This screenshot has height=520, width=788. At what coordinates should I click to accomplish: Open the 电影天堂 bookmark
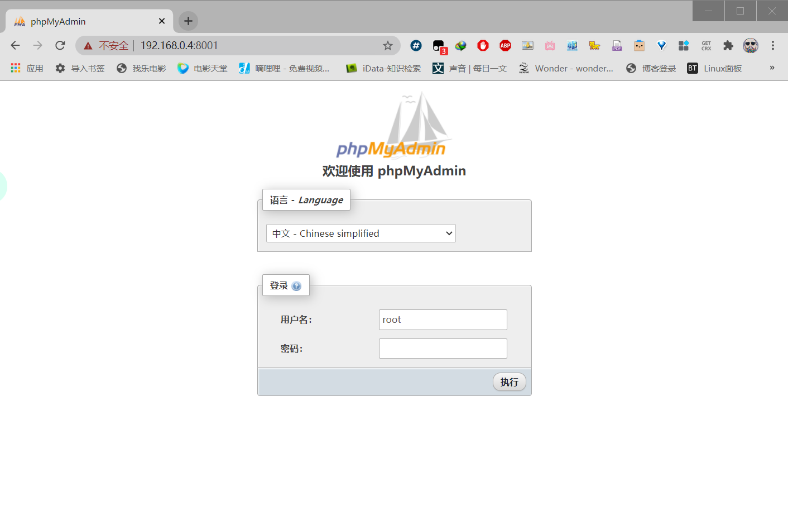click(x=203, y=68)
